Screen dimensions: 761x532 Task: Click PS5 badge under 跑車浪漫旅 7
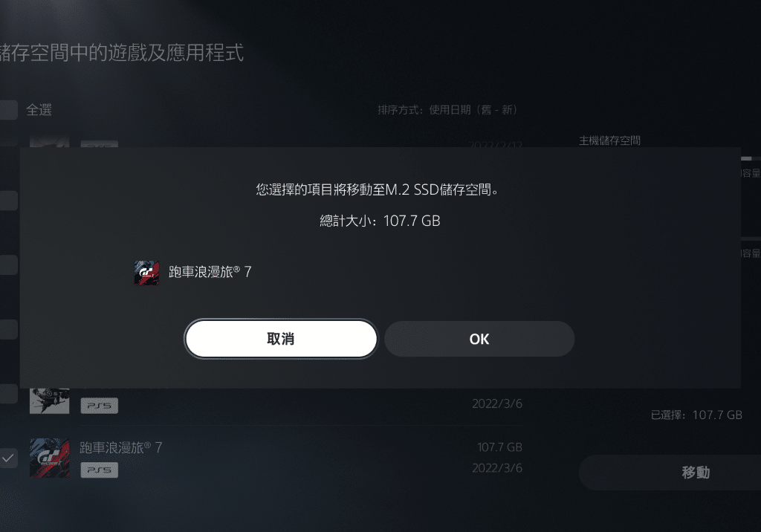click(100, 470)
